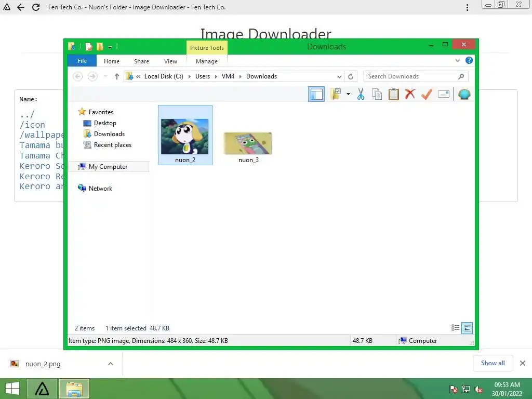Click the Help question mark icon

point(469,60)
